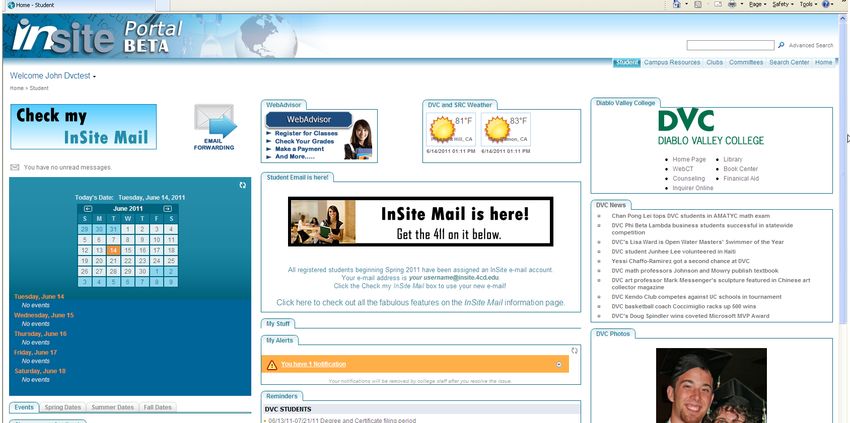
Task: Open the Email Forwarding envelope icon
Action: 215,121
